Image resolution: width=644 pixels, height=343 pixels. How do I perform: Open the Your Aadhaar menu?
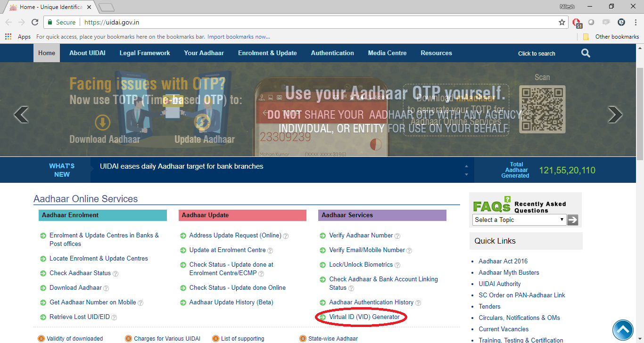click(204, 53)
